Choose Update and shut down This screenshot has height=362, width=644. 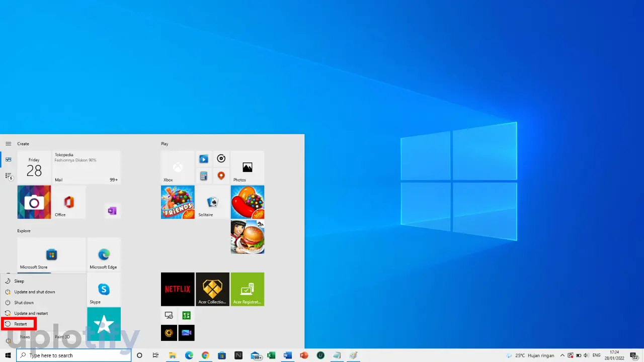[43, 292]
